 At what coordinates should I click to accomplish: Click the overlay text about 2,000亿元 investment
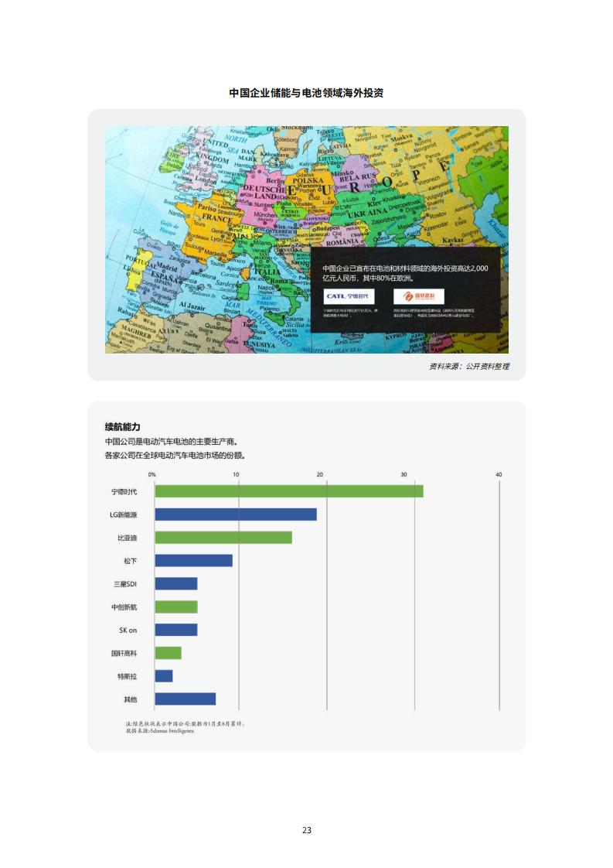(405, 273)
